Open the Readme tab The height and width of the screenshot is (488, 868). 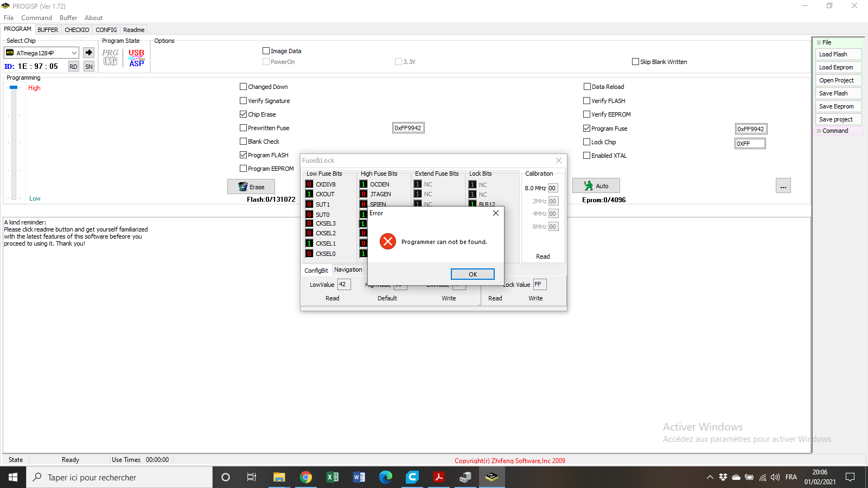coord(133,30)
